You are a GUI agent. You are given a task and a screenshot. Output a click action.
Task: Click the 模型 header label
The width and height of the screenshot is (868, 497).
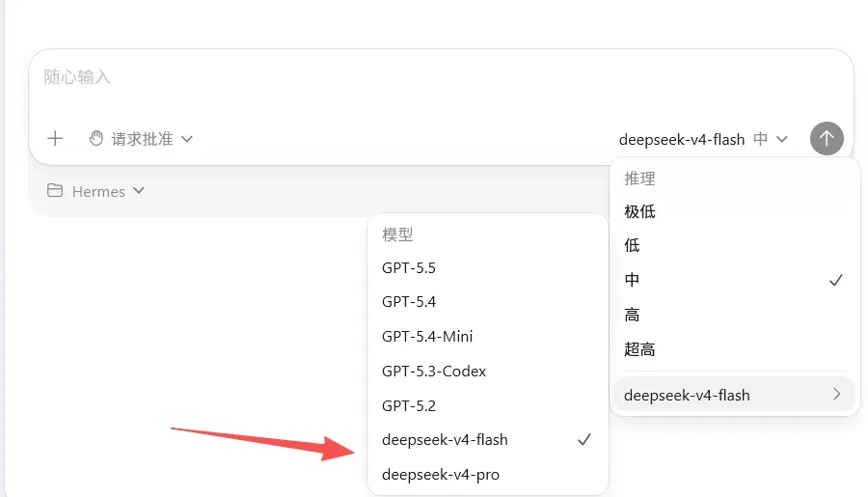(x=397, y=235)
